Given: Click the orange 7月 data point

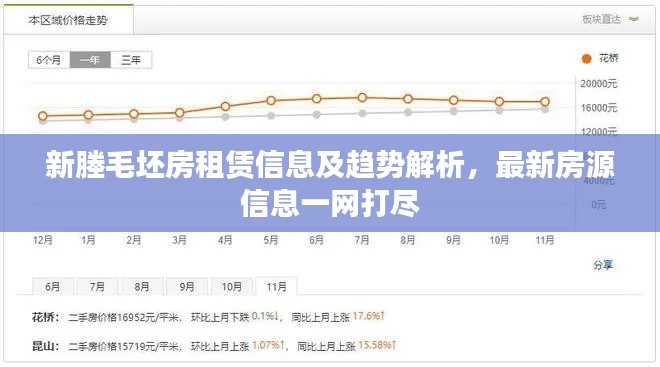Looking at the screenshot, I should coord(362,98).
